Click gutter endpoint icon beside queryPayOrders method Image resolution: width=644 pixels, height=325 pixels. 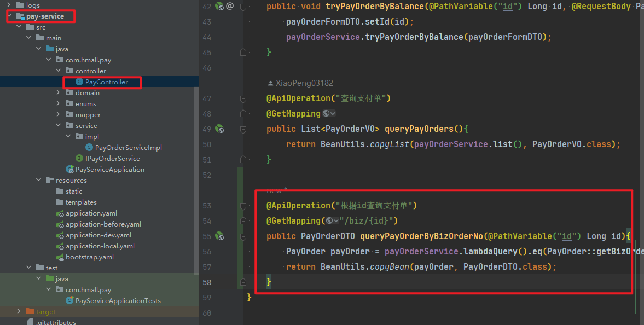pos(219,129)
